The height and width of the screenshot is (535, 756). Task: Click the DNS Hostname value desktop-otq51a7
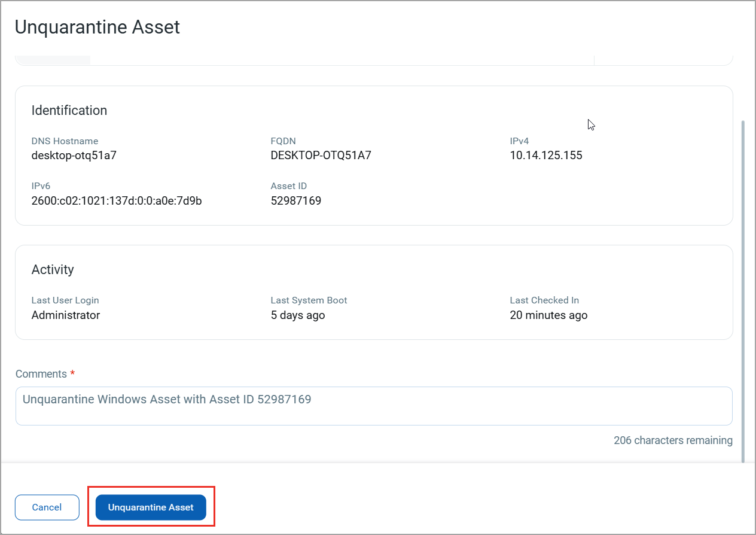click(74, 156)
